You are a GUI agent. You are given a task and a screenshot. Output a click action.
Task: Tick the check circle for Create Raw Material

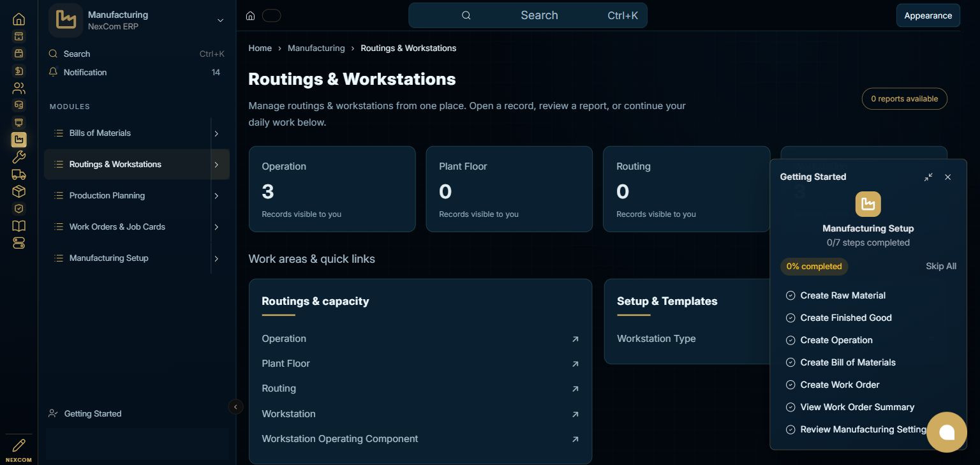click(x=791, y=295)
